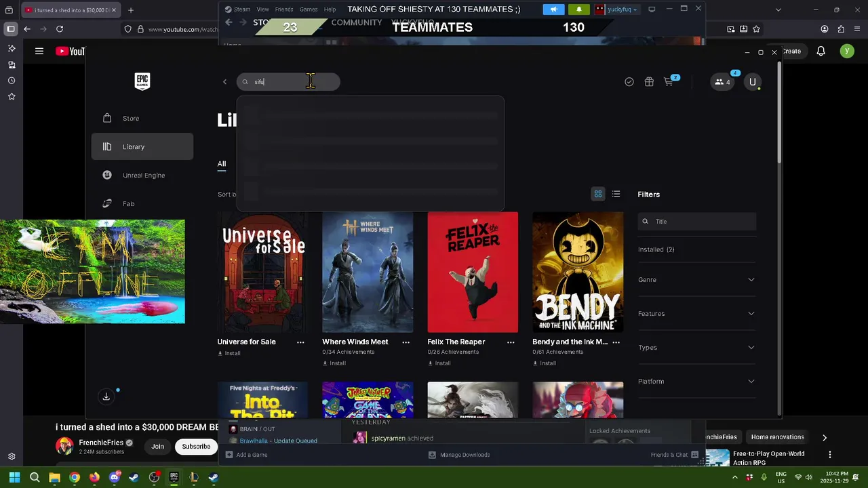Screen dimensions: 868x488
Task: Go back with the Epic launcher back arrow
Action: coord(225,82)
